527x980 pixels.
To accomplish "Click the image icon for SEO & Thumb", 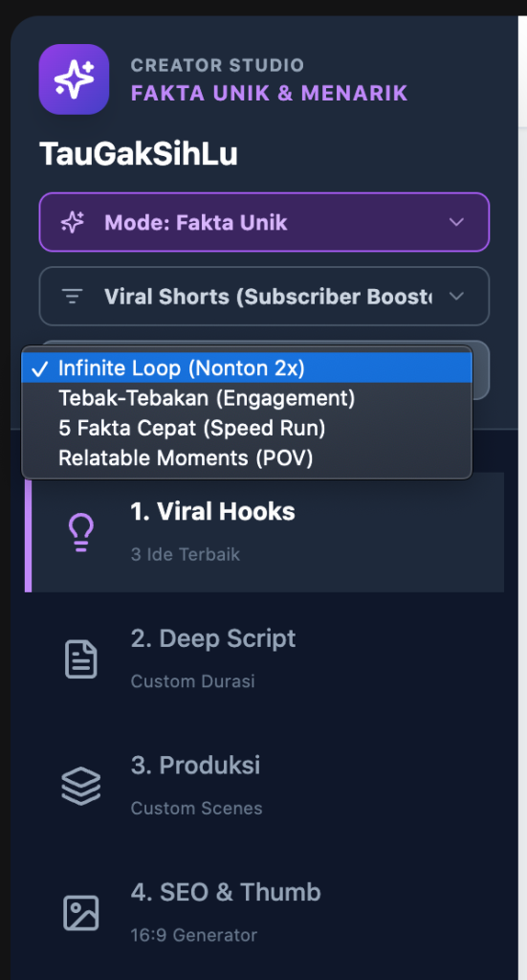I will tap(81, 913).
